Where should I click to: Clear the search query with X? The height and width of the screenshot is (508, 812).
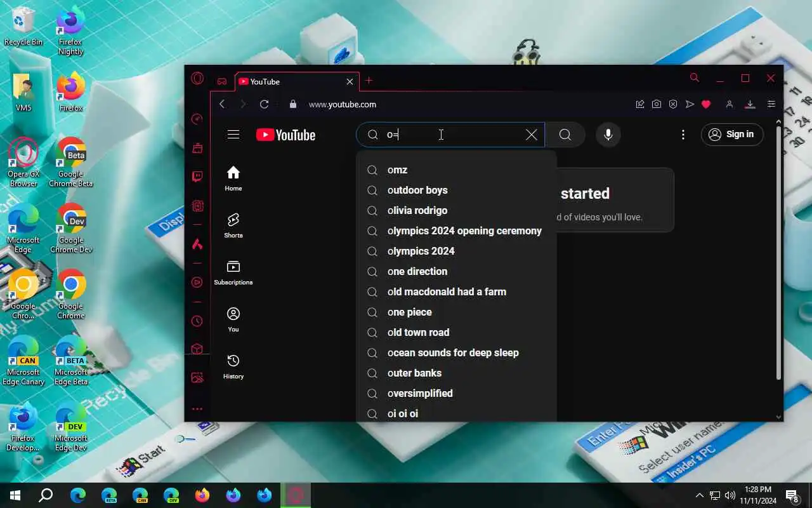532,135
